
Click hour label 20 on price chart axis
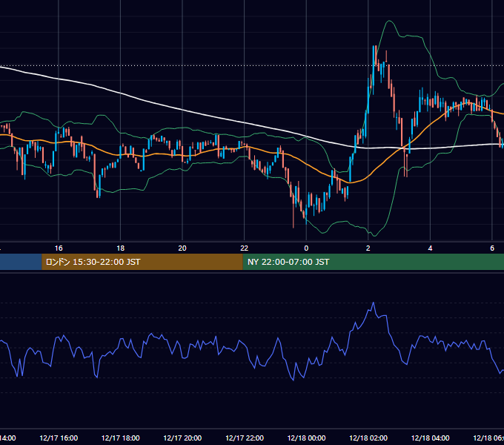coord(182,248)
